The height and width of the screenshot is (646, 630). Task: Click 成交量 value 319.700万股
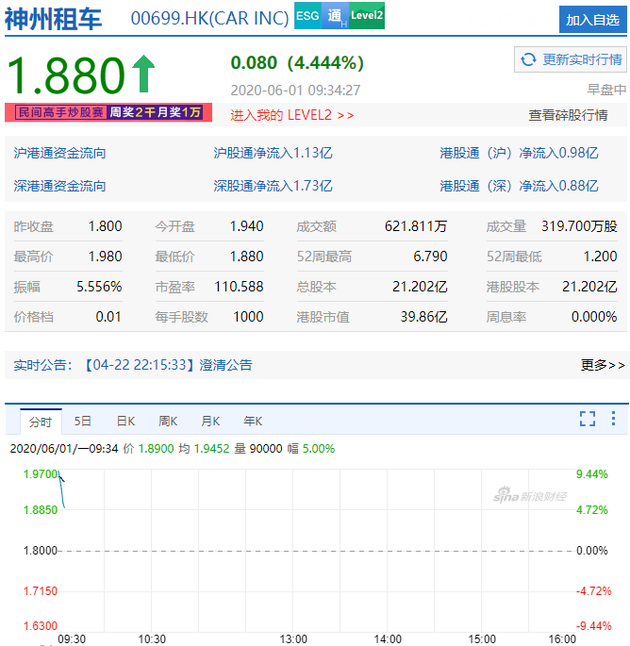[x=579, y=226]
